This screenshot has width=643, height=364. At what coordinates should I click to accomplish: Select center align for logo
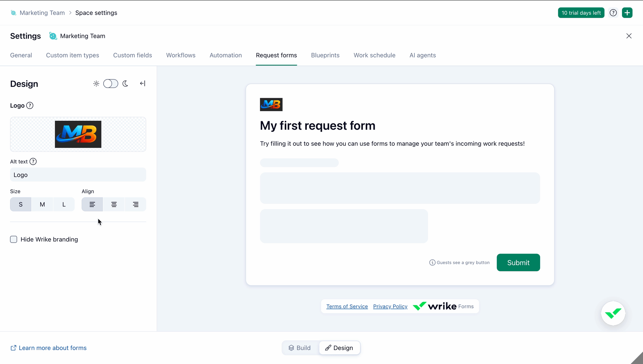tap(114, 204)
